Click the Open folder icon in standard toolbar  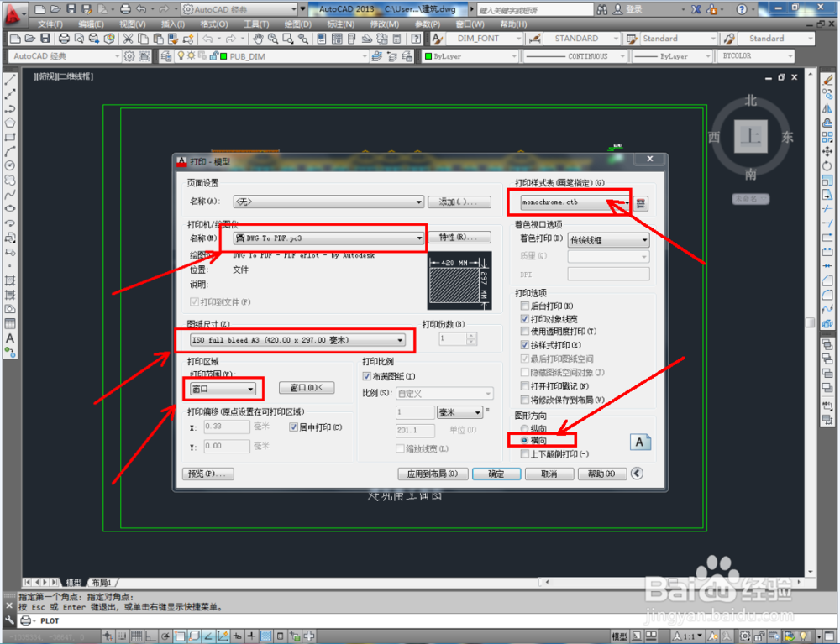[x=30, y=39]
